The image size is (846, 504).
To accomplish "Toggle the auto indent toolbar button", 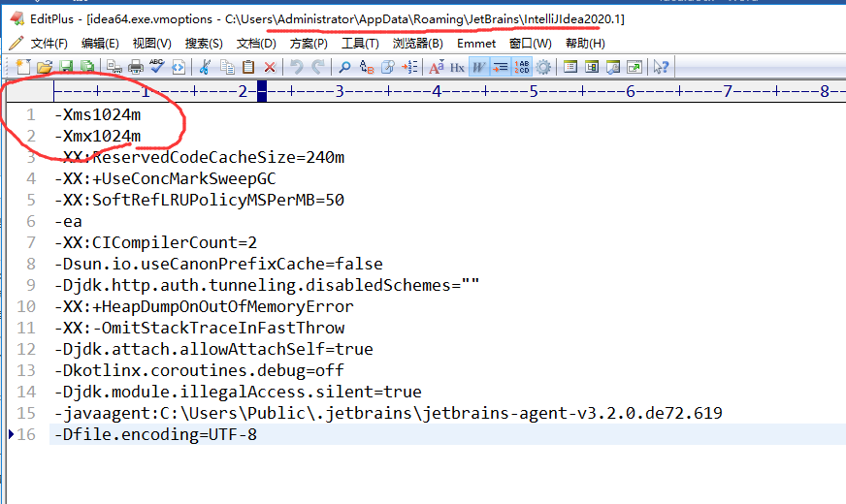I will click(x=501, y=67).
